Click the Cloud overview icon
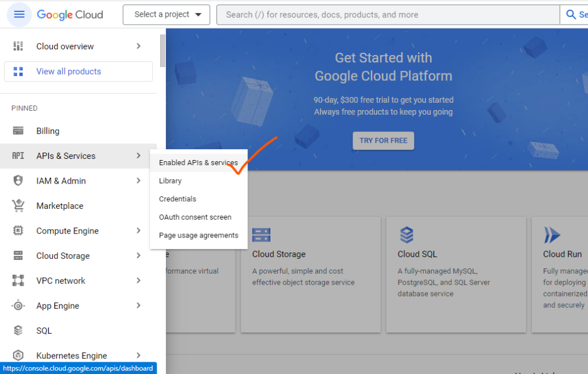 point(18,46)
